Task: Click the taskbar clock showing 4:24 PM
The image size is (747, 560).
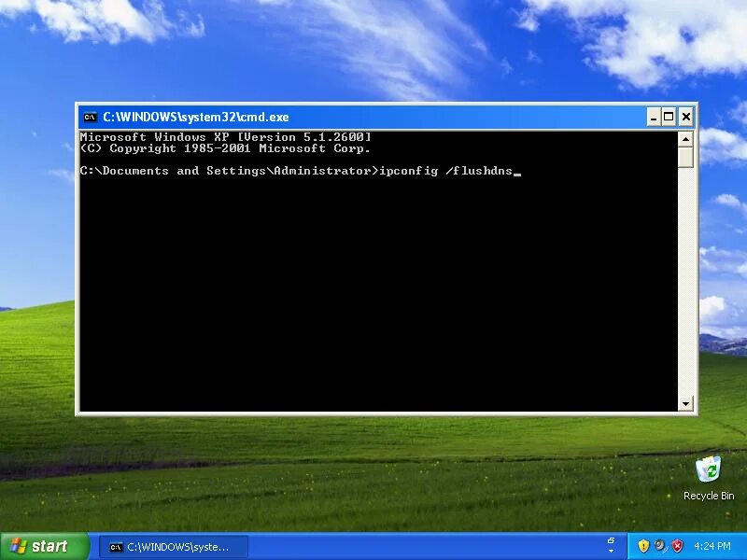Action: (712, 546)
